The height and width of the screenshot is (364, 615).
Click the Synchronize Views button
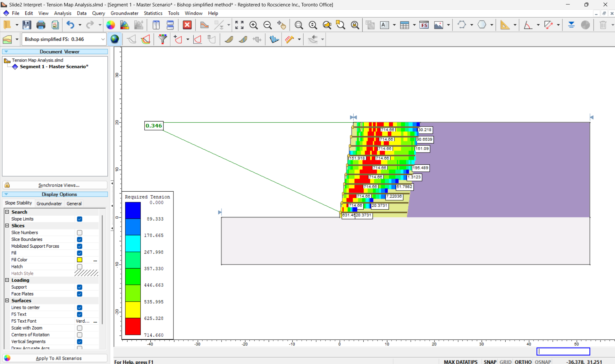(x=55, y=185)
